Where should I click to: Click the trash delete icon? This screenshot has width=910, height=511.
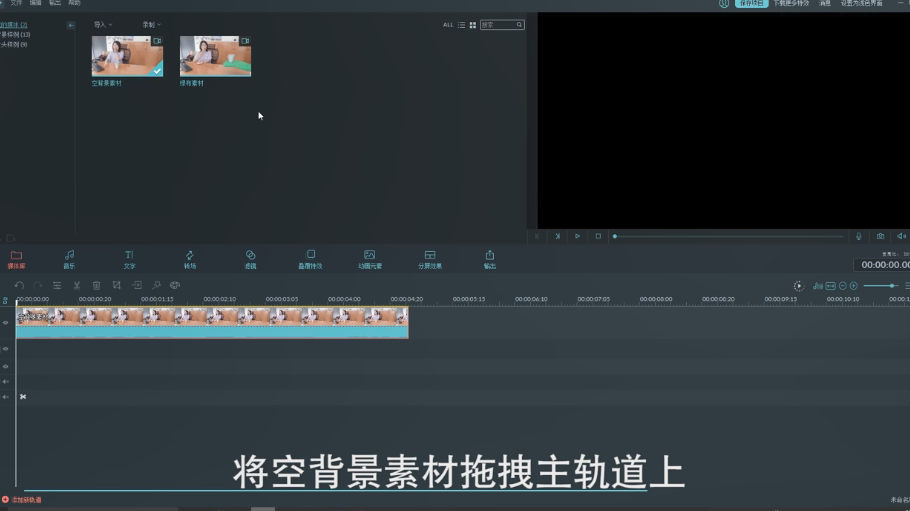(96, 285)
